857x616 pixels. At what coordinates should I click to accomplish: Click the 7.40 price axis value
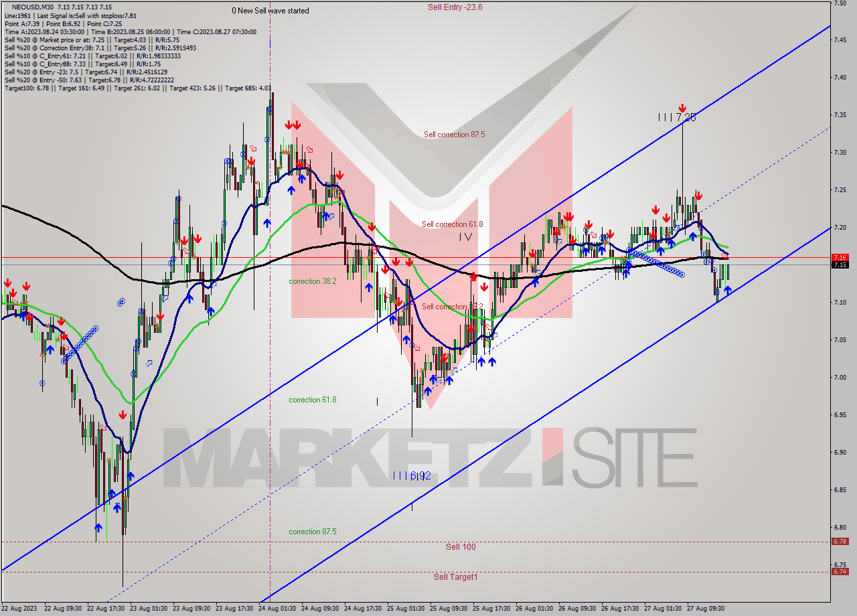[x=840, y=78]
